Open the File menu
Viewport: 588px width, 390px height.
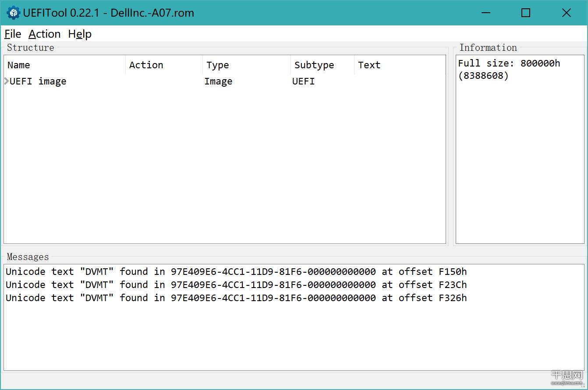click(x=13, y=34)
